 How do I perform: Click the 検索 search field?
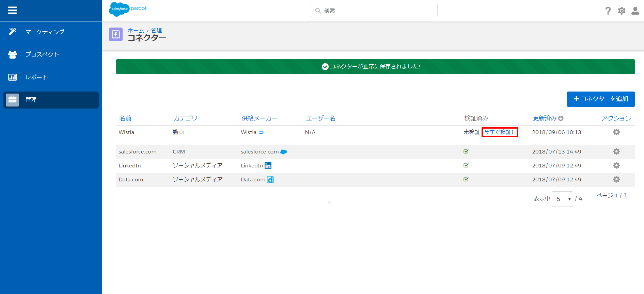click(374, 11)
